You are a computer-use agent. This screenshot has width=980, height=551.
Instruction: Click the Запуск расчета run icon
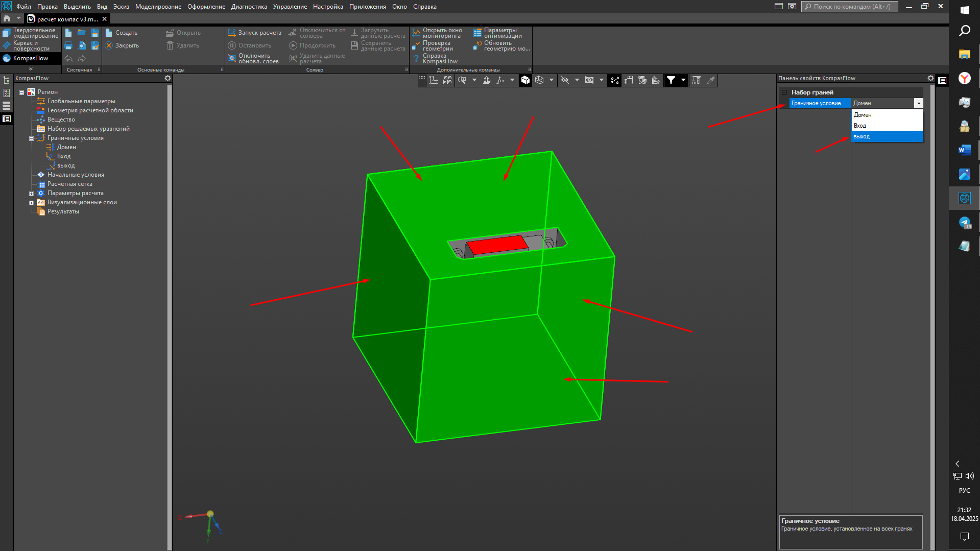coord(232,33)
